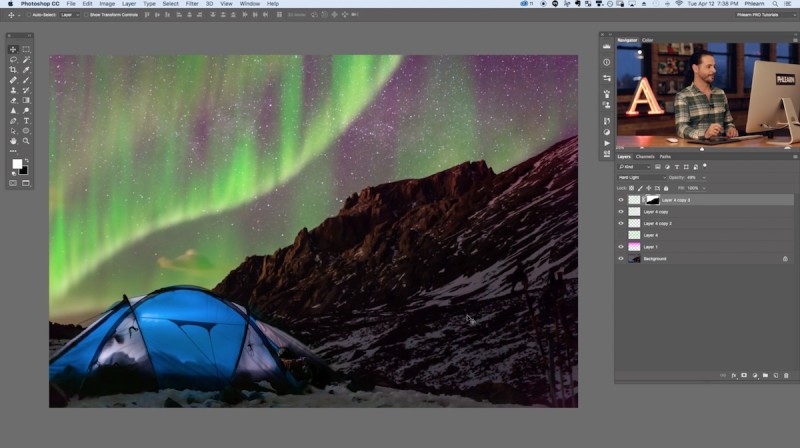This screenshot has height=448, width=800.
Task: Open the Hard Light blend mode dropdown
Action: [x=642, y=177]
